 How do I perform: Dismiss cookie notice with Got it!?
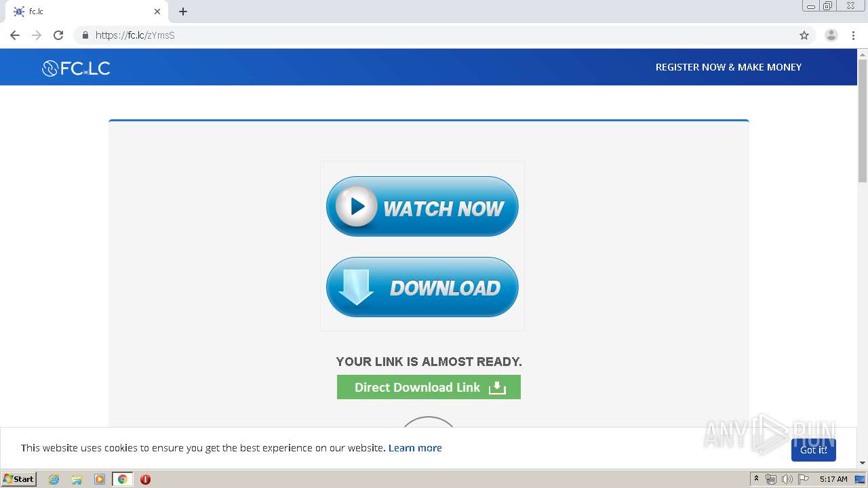tap(813, 450)
